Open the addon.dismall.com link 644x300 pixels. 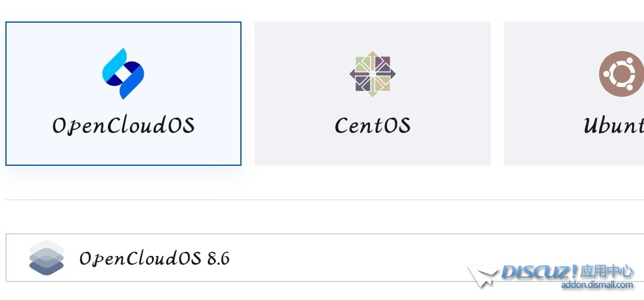click(x=596, y=285)
